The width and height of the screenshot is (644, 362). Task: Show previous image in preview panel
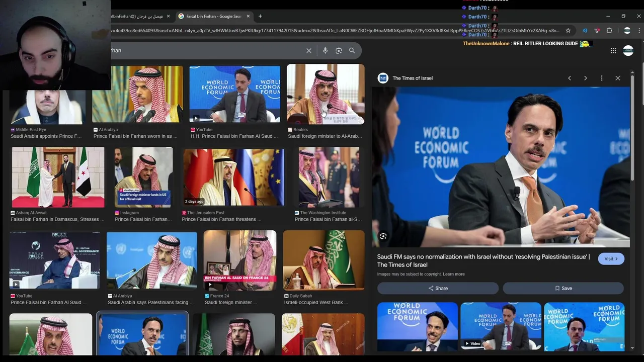(570, 78)
